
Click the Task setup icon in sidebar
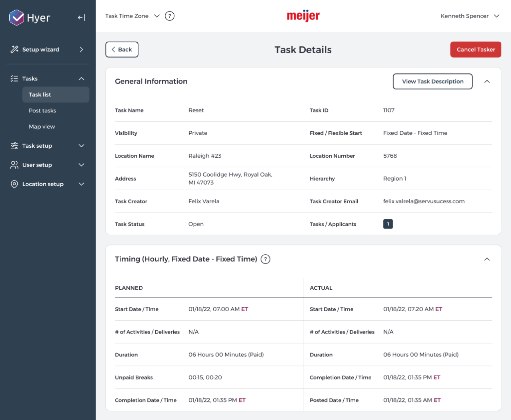[x=14, y=145]
